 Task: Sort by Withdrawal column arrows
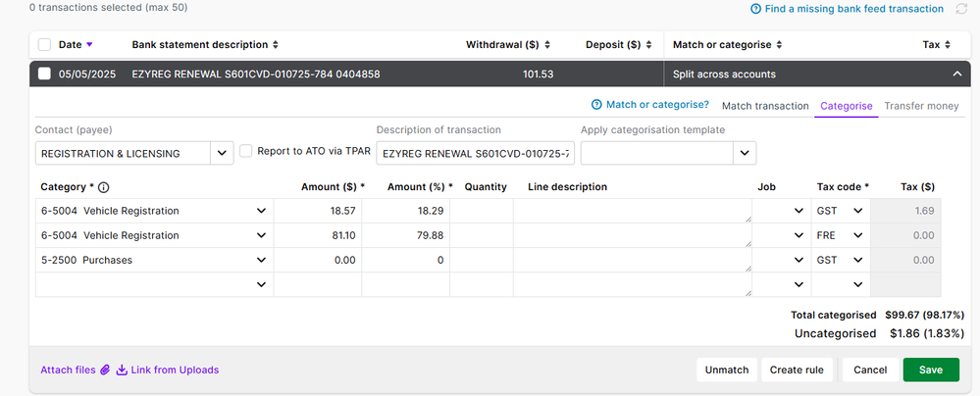pos(547,45)
